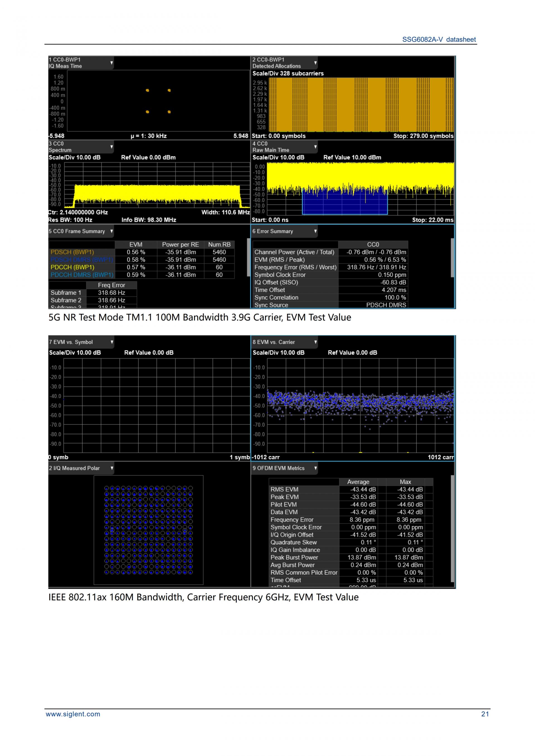Viewport: 535px width, 756px height.
Task: Open the CC0 Spectrum panel dropdown
Action: pyautogui.click(x=111, y=146)
